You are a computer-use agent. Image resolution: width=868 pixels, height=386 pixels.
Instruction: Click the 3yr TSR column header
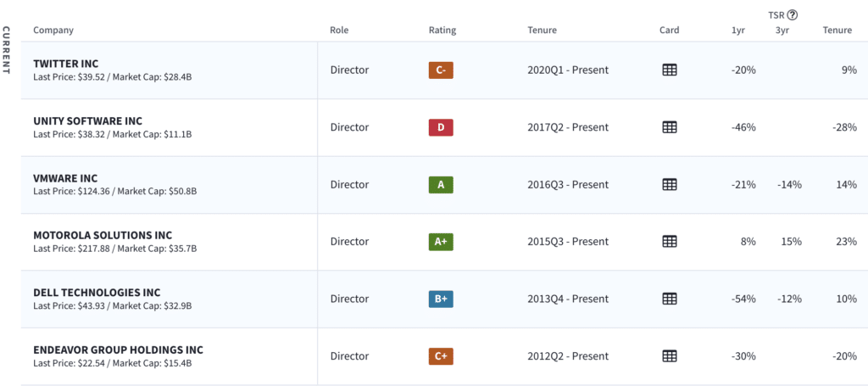(782, 30)
